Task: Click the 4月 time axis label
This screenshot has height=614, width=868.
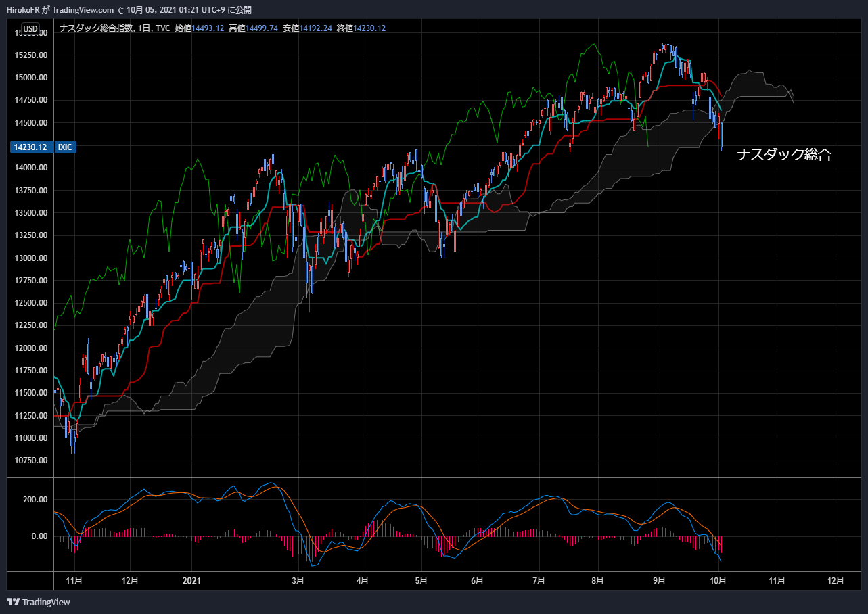Action: (363, 580)
